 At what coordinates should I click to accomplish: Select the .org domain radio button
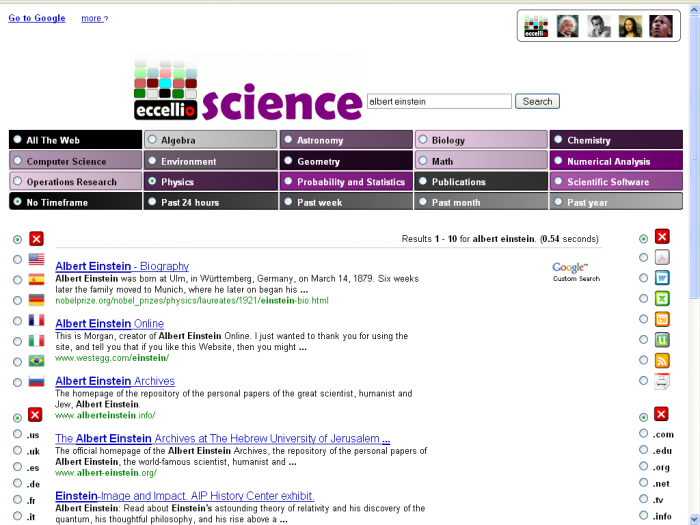click(643, 466)
